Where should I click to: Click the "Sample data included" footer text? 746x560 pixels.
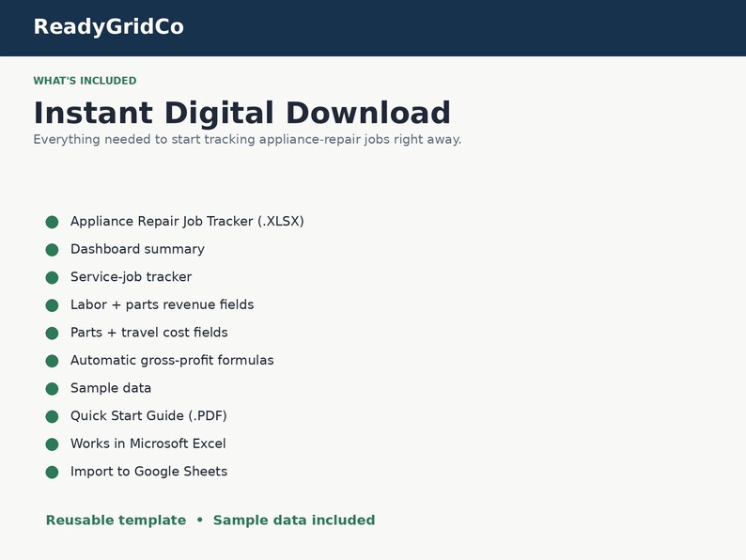(x=294, y=520)
